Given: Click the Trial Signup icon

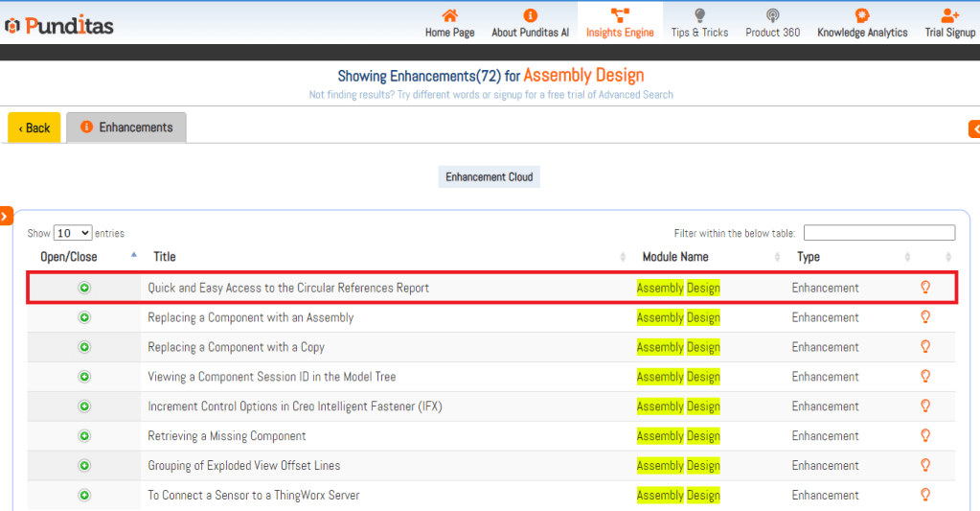Looking at the screenshot, I should coord(949,16).
